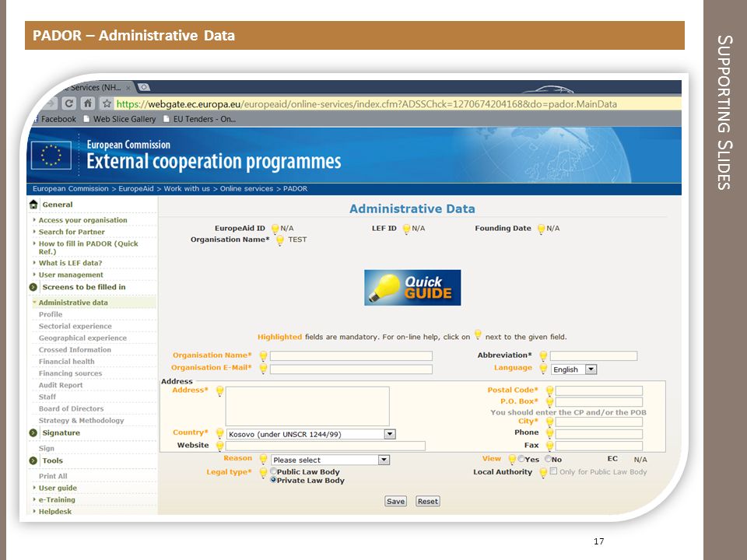Click help bulb beside P.O. Box field

click(549, 402)
